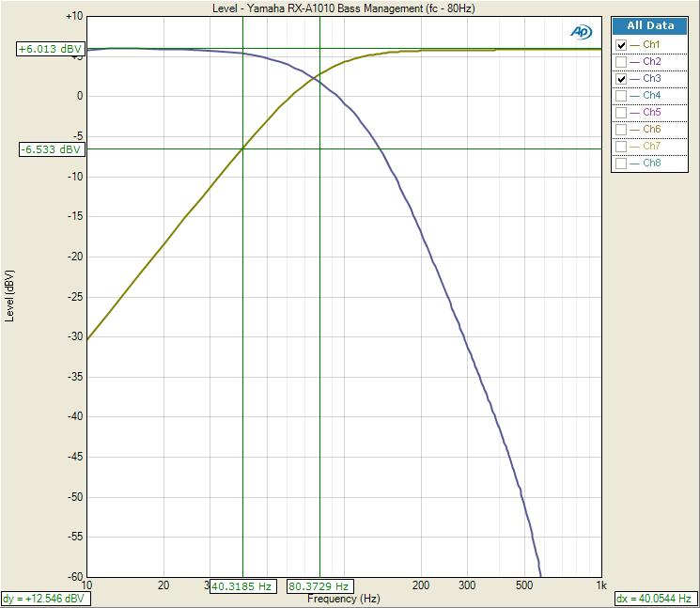Click the Ch3 line color swatch in the legend
Image resolution: width=700 pixels, height=608 pixels.
tap(635, 79)
